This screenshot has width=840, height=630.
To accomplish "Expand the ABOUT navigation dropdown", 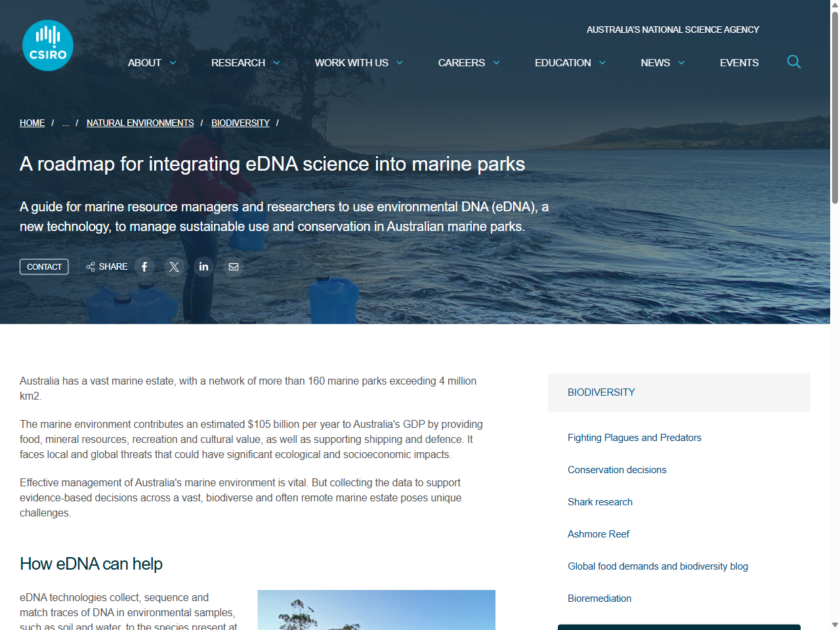I will click(x=152, y=62).
